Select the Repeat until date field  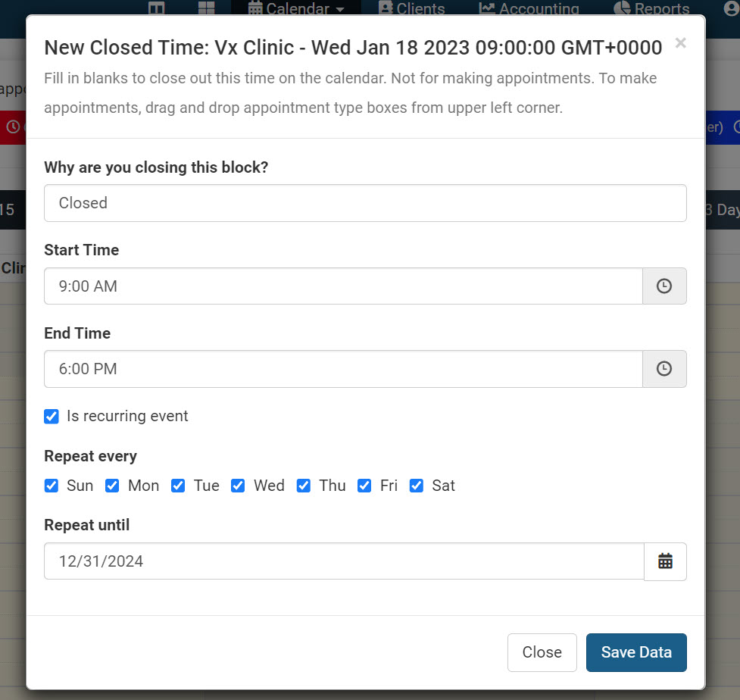pos(344,561)
